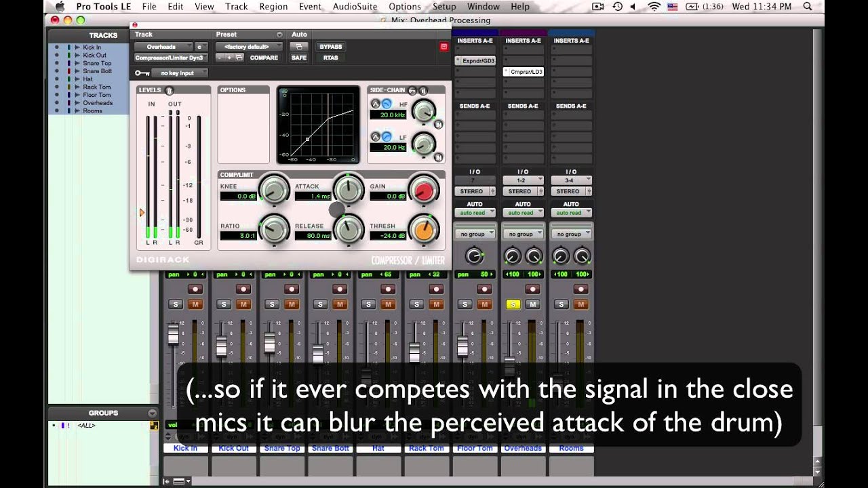This screenshot has height=488, width=868.
Task: Click the key input key icon
Action: coord(142,73)
